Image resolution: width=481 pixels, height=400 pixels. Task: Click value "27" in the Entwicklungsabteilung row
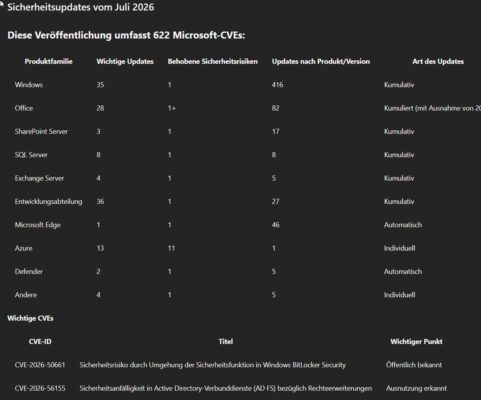tap(275, 201)
